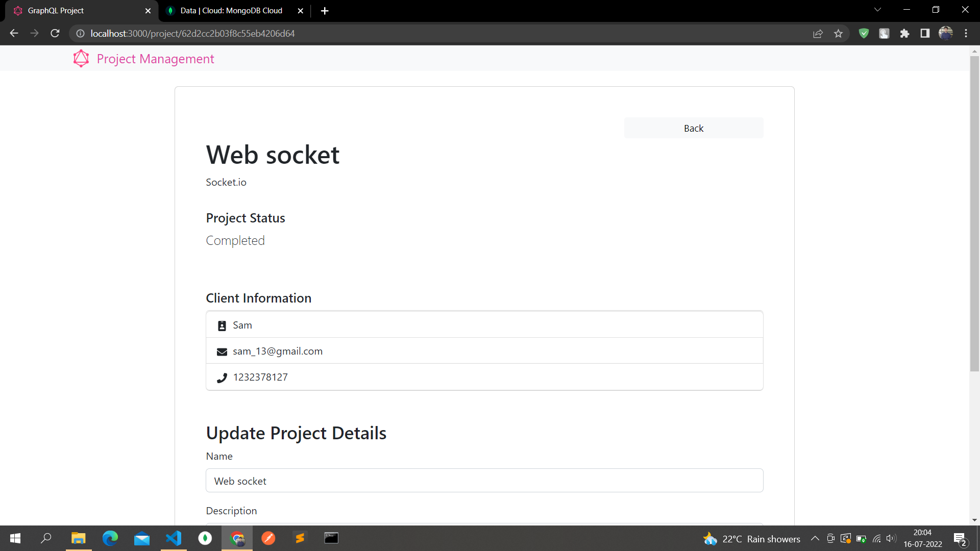
Task: Open the weather Rain showers widget
Action: coord(752,539)
